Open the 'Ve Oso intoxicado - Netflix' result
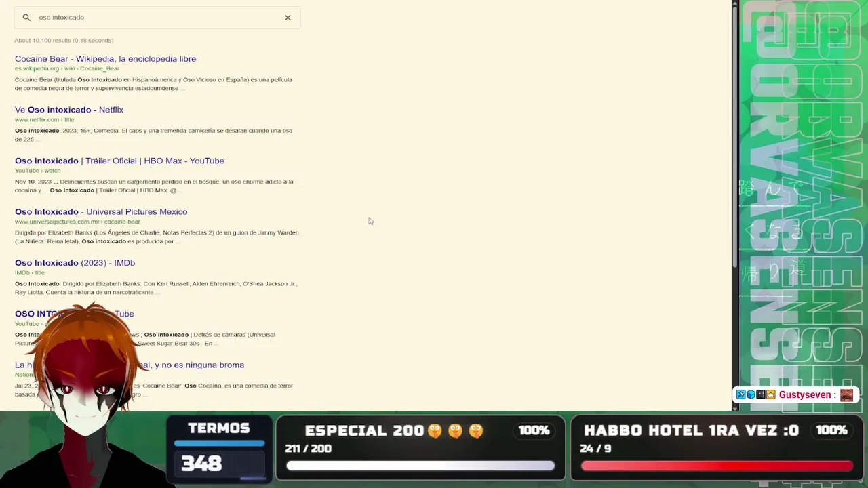Viewport: 868px width, 488px height. (x=69, y=110)
